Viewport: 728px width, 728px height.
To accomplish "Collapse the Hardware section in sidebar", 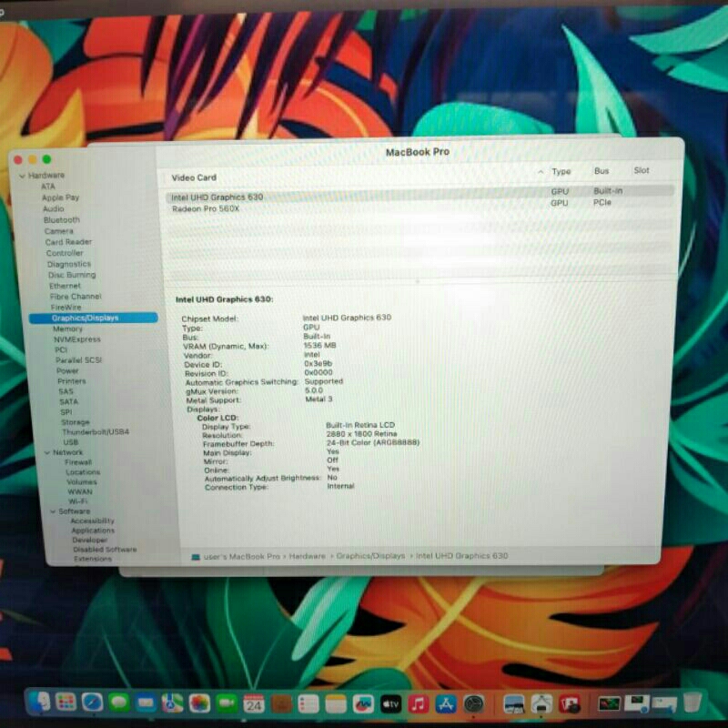I will [22, 176].
